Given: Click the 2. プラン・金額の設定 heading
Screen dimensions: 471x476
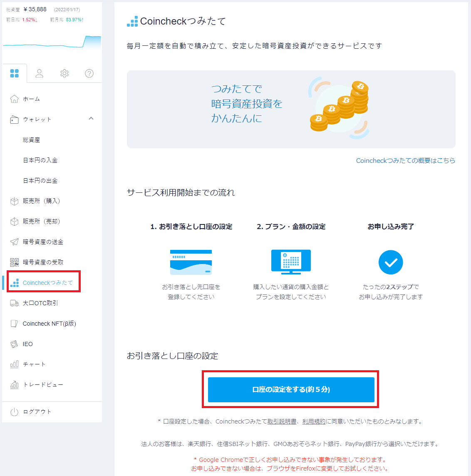Looking at the screenshot, I should click(x=291, y=227).
